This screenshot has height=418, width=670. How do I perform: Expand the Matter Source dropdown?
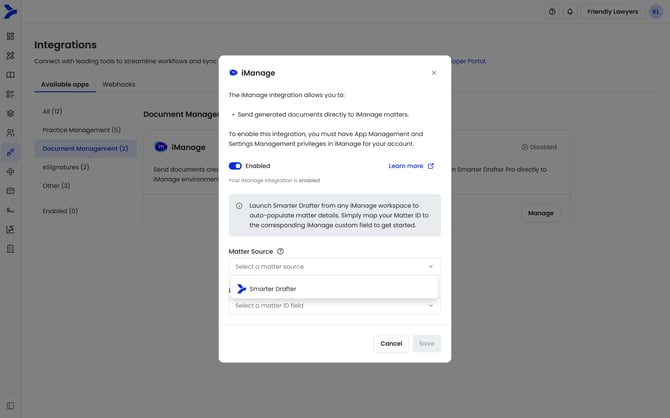tap(334, 267)
